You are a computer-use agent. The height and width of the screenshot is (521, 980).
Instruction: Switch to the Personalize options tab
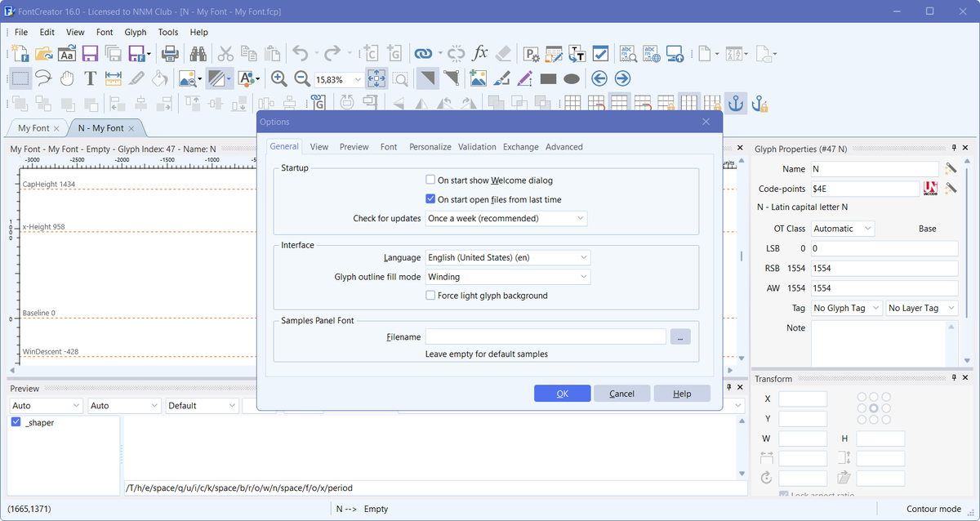(x=430, y=147)
